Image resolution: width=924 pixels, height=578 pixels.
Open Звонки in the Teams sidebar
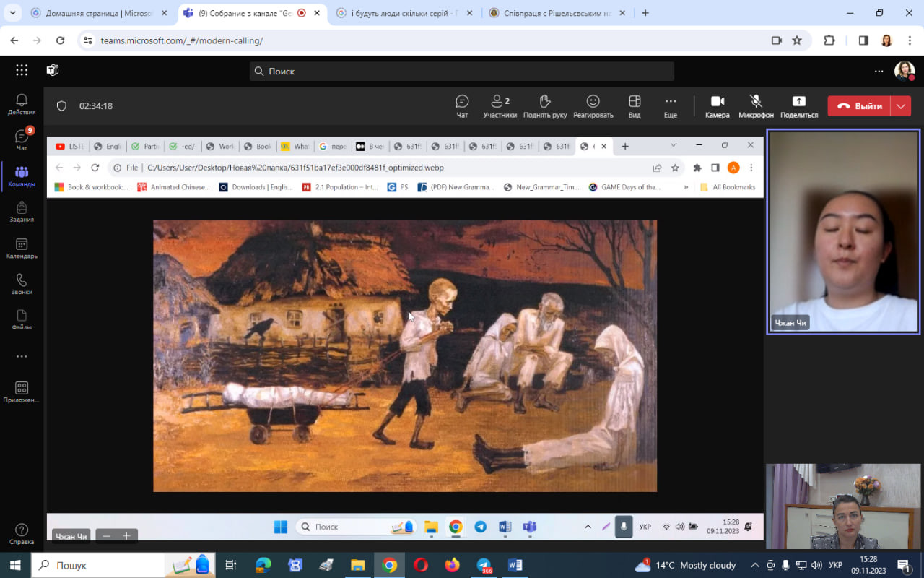pos(22,284)
